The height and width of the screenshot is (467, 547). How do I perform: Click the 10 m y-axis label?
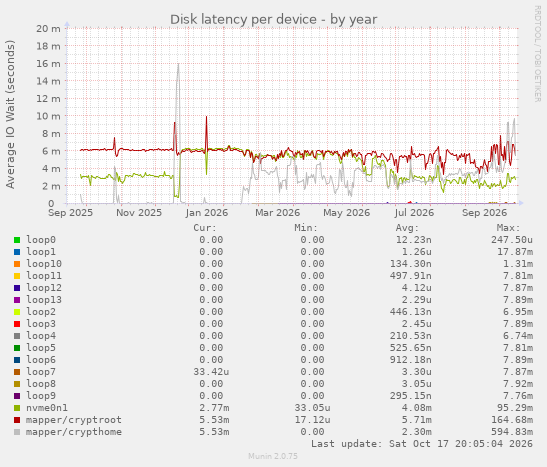pyautogui.click(x=48, y=116)
